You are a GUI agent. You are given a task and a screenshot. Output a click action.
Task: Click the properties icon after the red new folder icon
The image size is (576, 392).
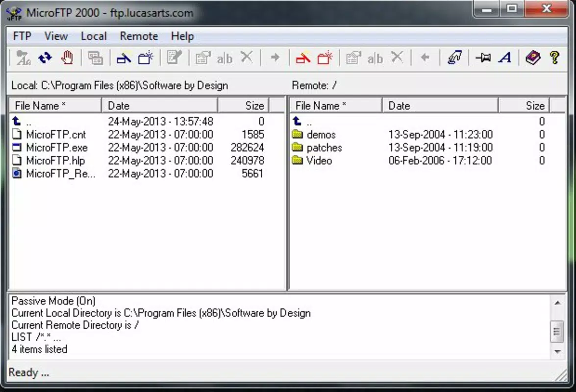tap(353, 58)
